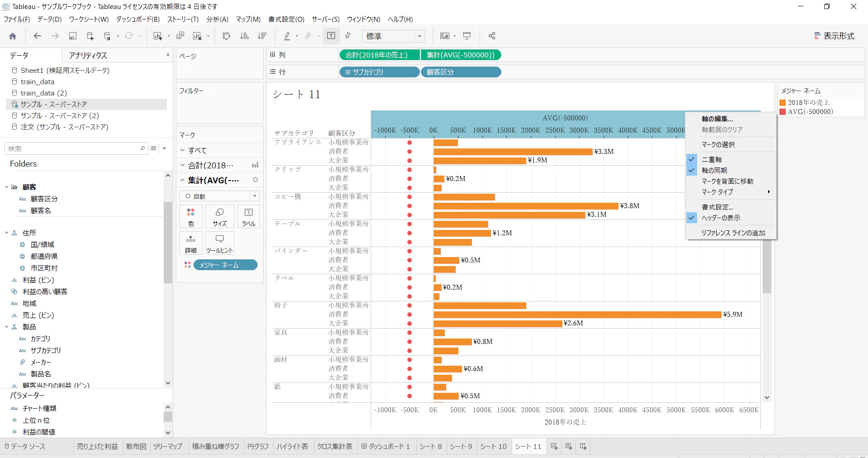Click the fix axes pin icon

[348, 36]
